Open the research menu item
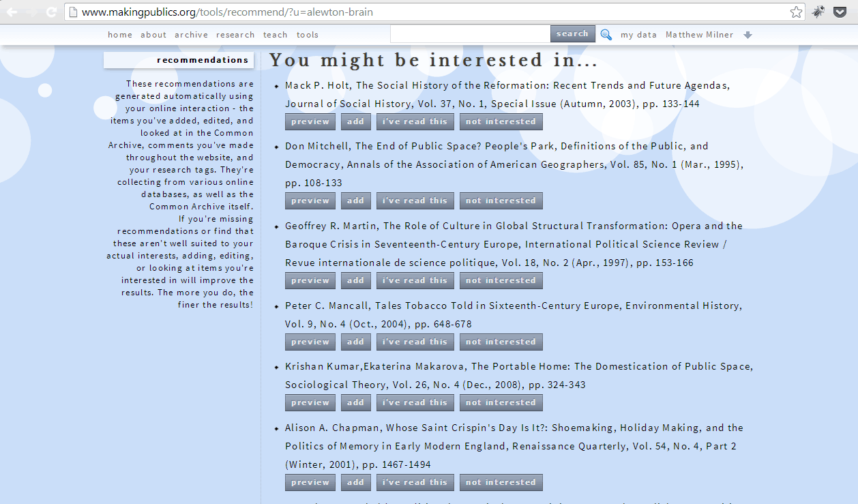The image size is (858, 504). [x=235, y=35]
